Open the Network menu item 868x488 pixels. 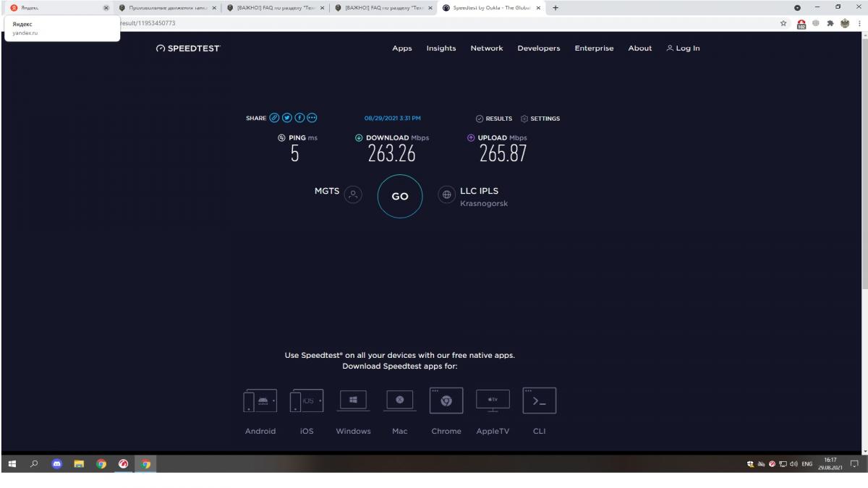[487, 48]
